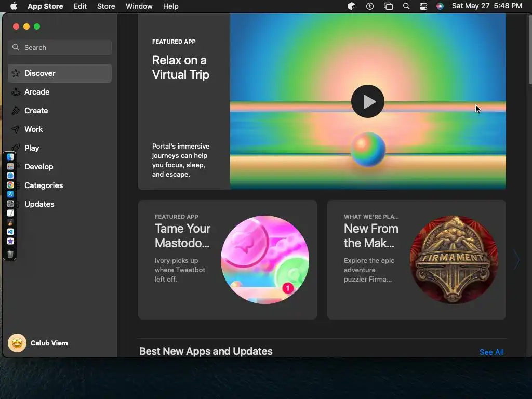Screen dimensions: 532x399
Task: Open accessibility shortcuts menu bar icon
Action: [370, 6]
